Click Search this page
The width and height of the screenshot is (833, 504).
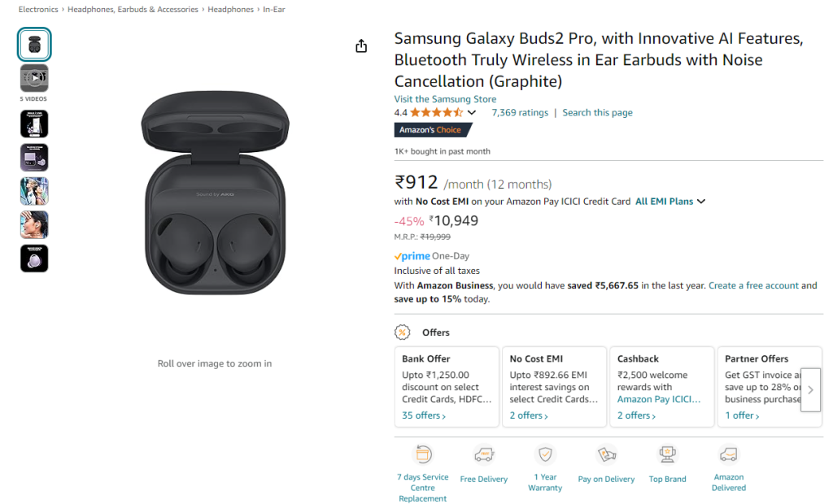coord(597,112)
